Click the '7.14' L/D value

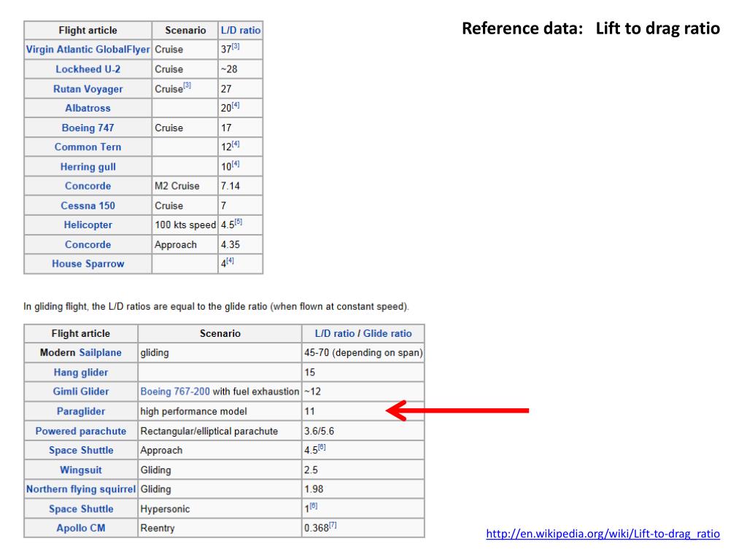231,186
